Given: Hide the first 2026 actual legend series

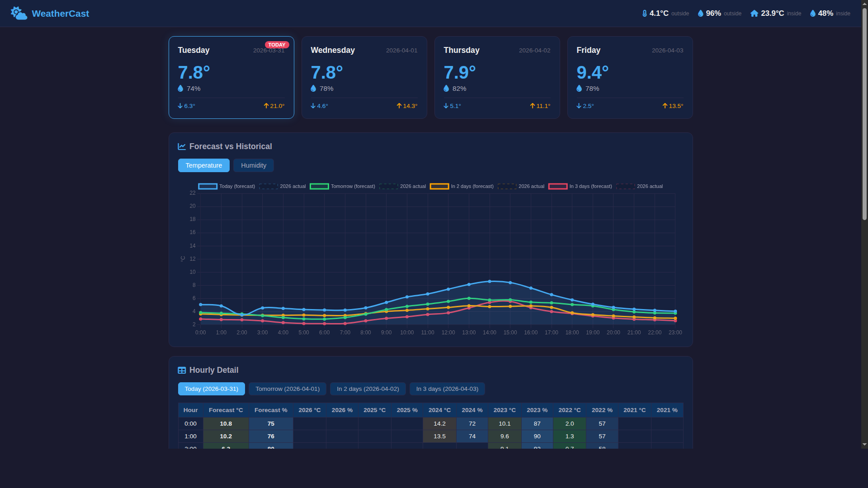Looking at the screenshot, I should pyautogui.click(x=292, y=186).
